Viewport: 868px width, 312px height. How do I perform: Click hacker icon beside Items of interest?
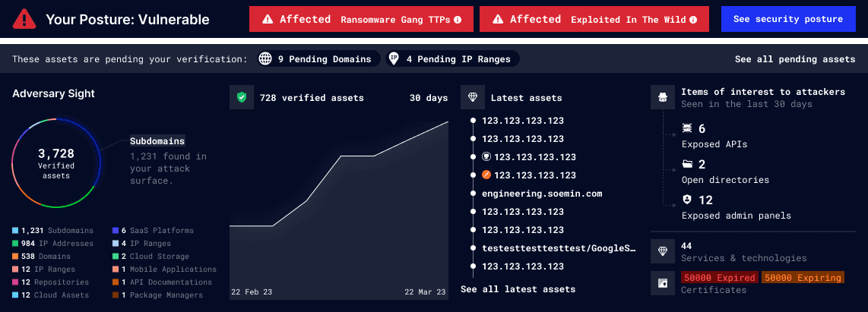[662, 97]
